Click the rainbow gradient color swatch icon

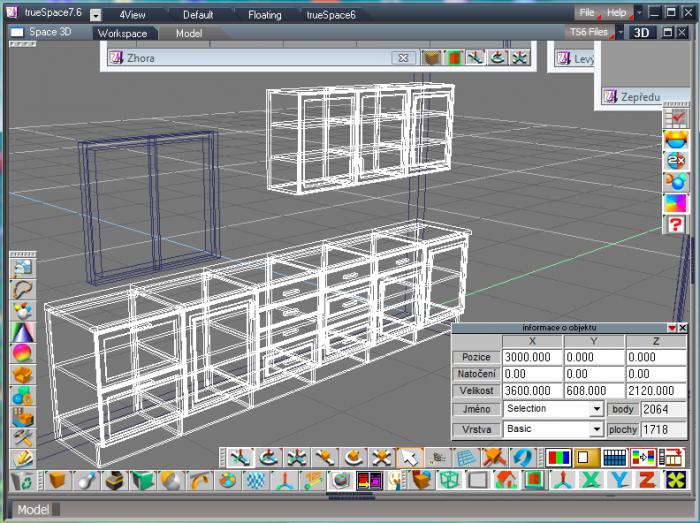676,203
